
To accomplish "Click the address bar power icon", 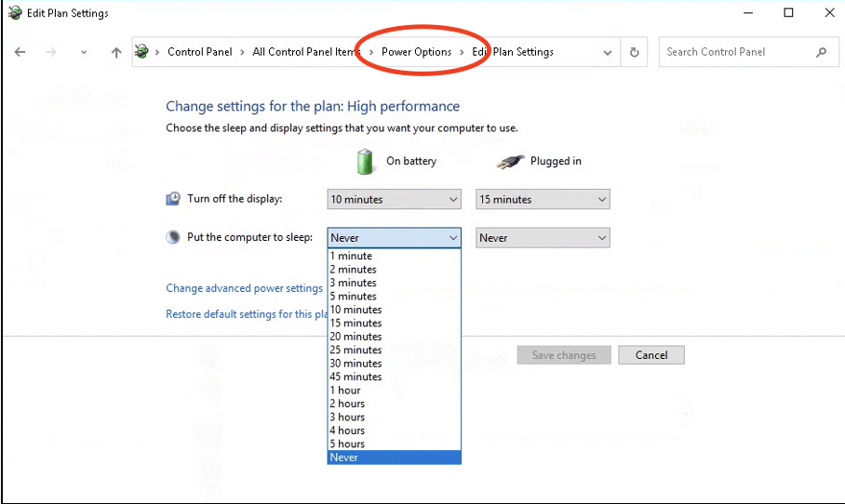I will coord(141,52).
